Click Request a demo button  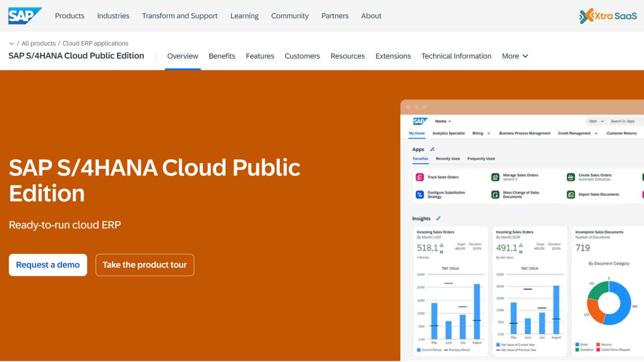tap(48, 265)
